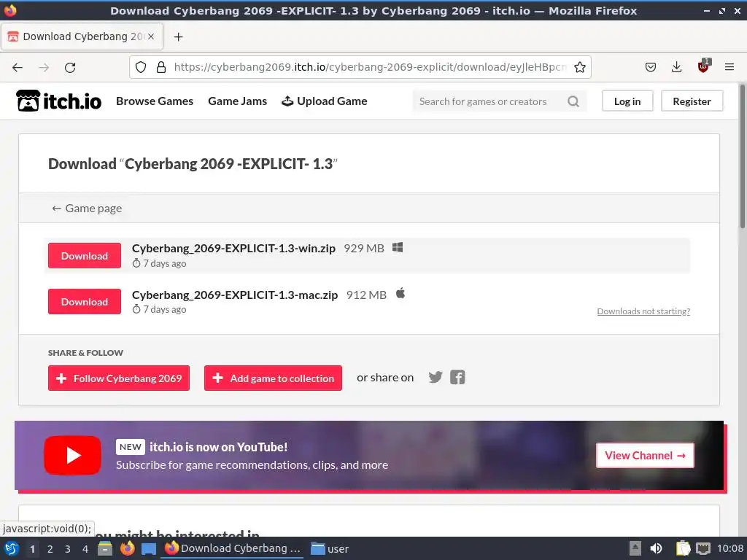Share on Twitter via bird icon

coord(436,378)
